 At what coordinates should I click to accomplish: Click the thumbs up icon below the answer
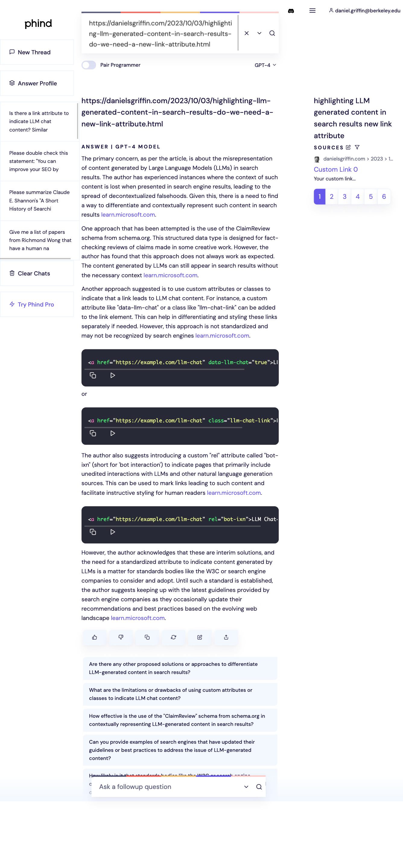pyautogui.click(x=95, y=637)
